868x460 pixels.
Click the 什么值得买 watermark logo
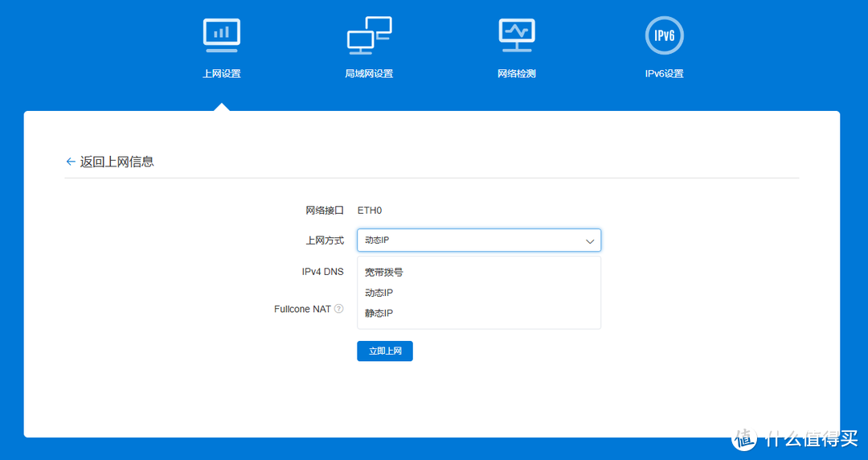[x=745, y=437]
